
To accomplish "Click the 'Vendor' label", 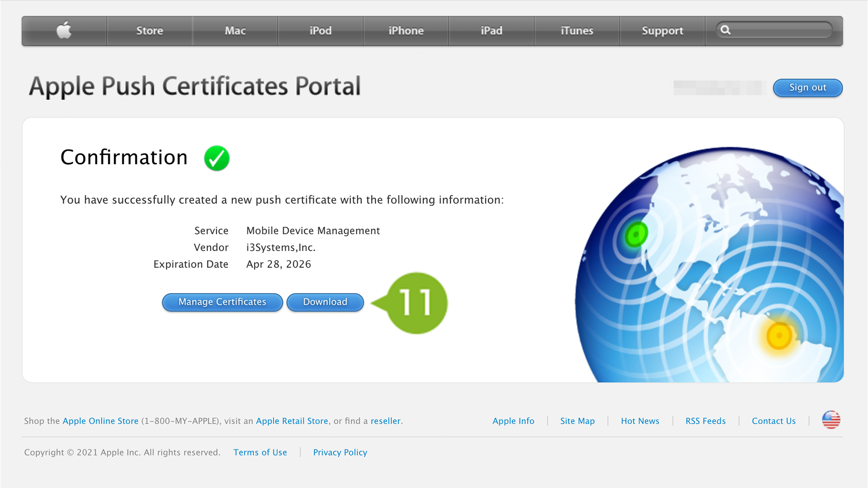I will tap(211, 247).
